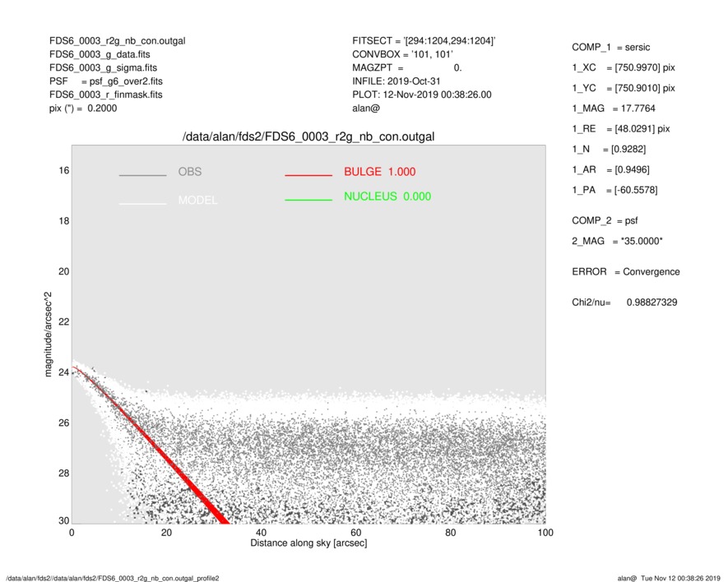Click the FDS6_0003_r2g_nb_con.outgal filename text
Image resolution: width=728 pixels, height=582 pixels.
tap(117, 41)
